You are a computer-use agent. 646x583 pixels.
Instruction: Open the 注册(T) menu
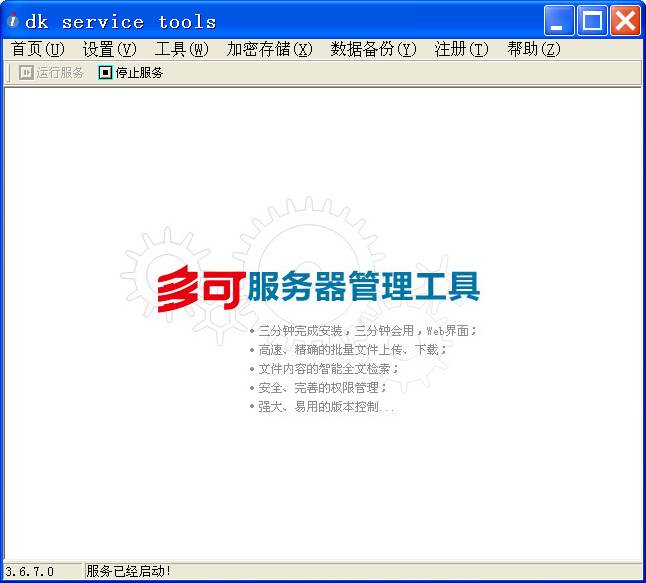pos(462,49)
